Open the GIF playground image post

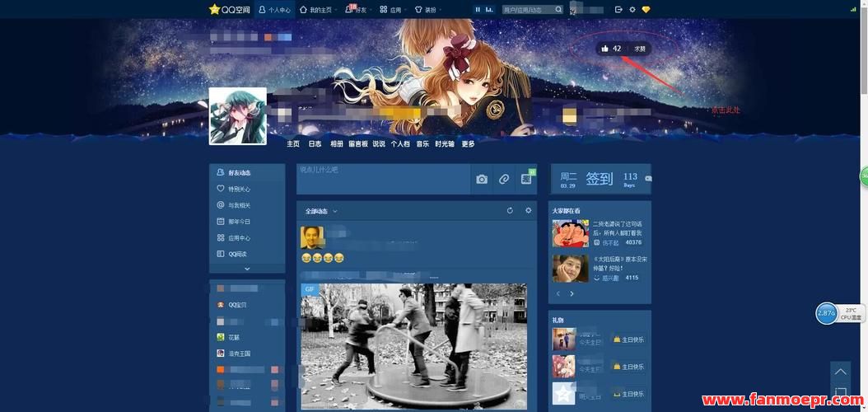[x=413, y=347]
